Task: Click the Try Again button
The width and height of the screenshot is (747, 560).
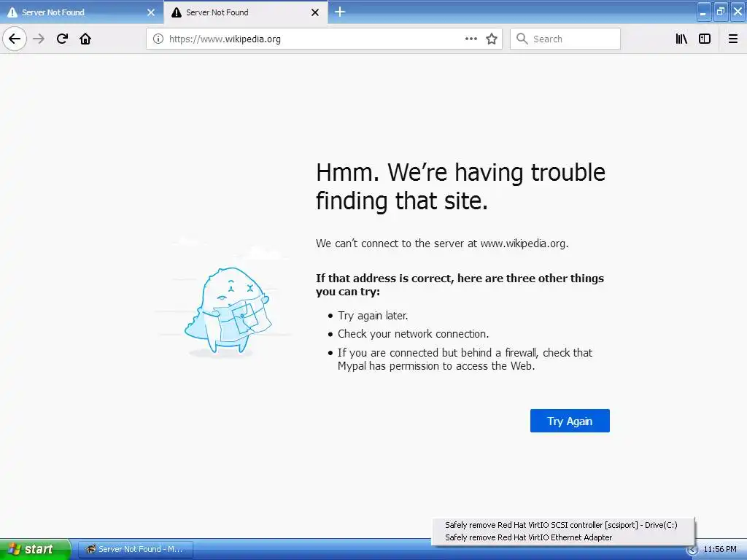Action: click(x=570, y=421)
